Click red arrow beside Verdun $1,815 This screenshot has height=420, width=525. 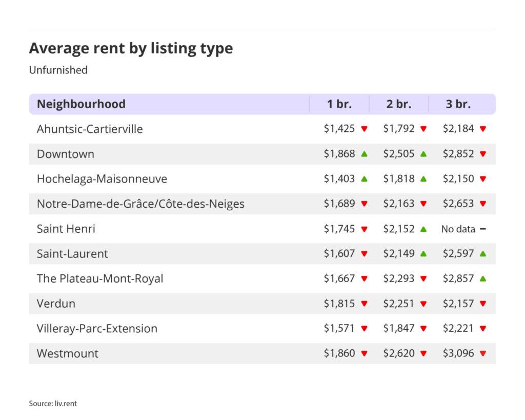click(364, 304)
